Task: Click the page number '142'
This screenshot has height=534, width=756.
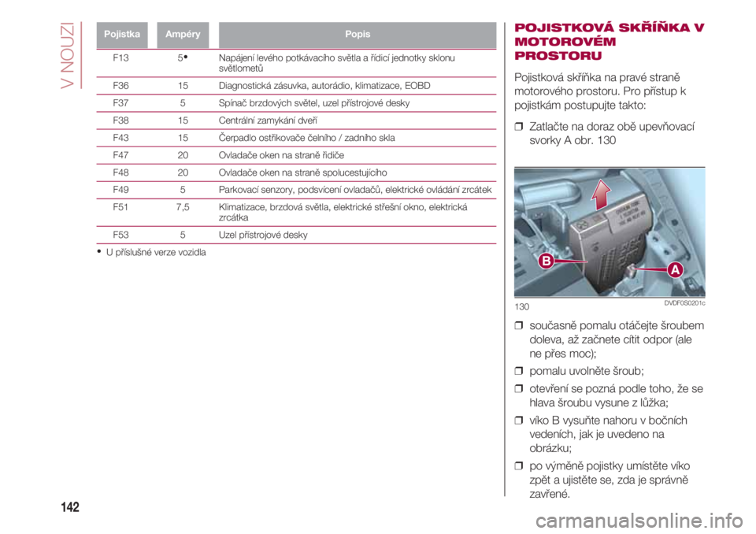Action: (70, 507)
